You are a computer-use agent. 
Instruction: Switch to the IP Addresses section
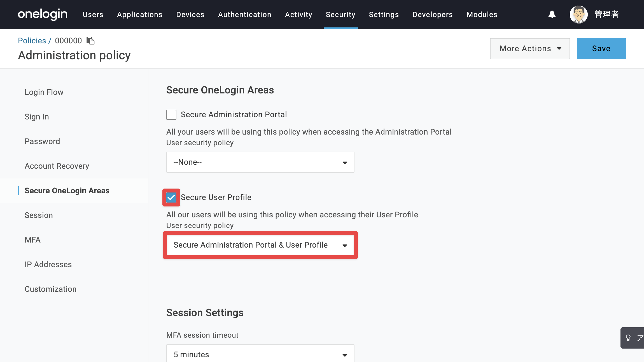48,264
